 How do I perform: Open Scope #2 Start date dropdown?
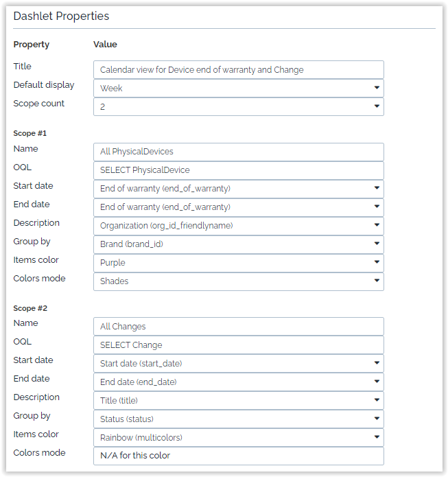pos(238,363)
